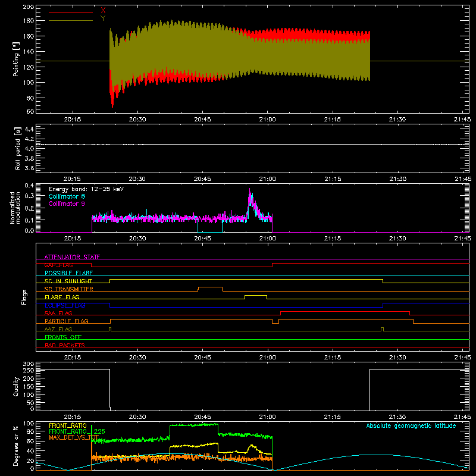
Task: Click the raised FLARE_FLAG pulse before 21:00
Action: pos(256,295)
